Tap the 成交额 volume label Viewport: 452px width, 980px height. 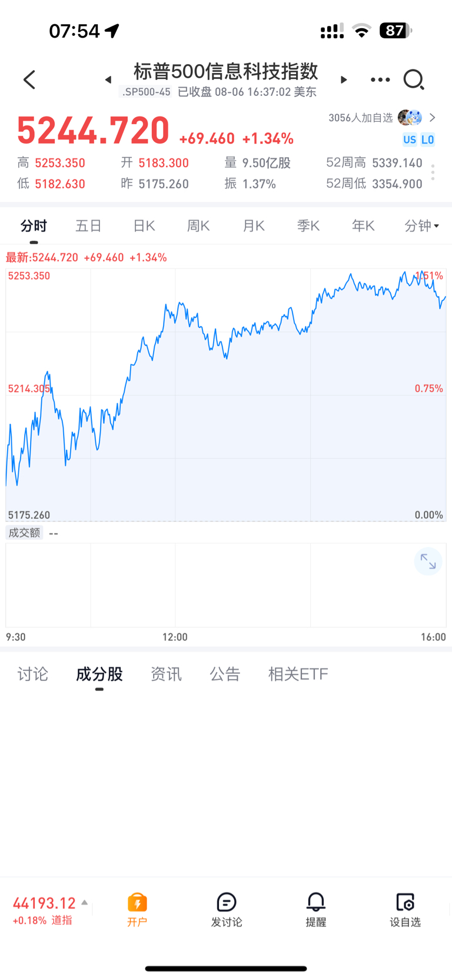click(24, 533)
